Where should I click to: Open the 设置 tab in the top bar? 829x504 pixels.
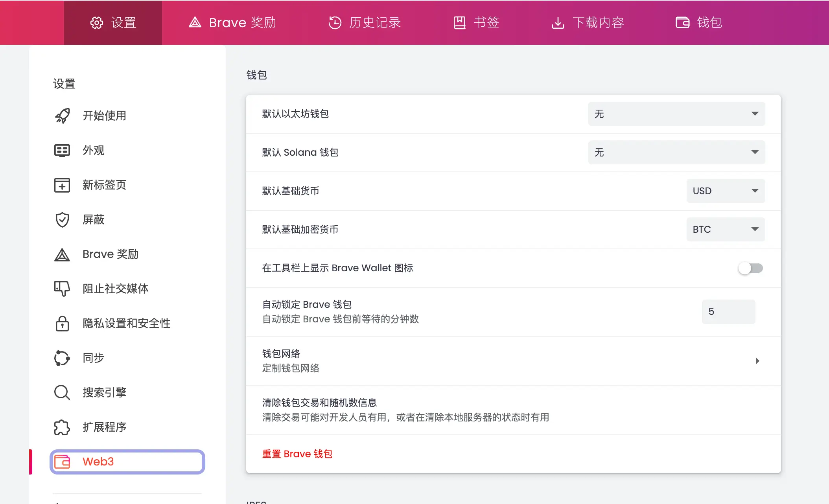pyautogui.click(x=113, y=23)
